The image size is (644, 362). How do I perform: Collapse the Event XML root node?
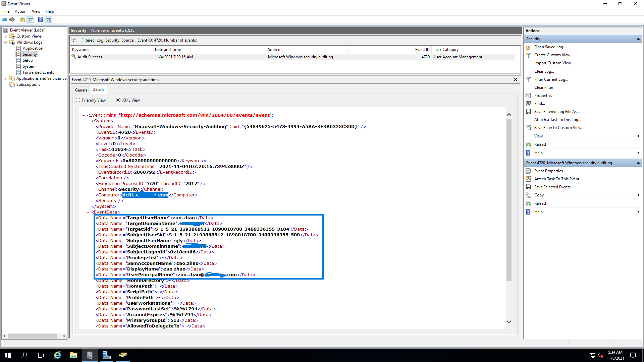84,115
